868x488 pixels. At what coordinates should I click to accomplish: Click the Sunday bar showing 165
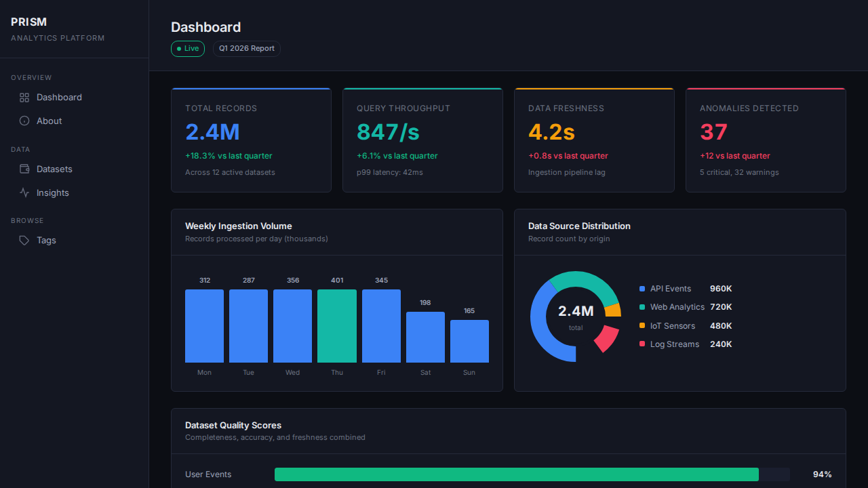pos(469,341)
